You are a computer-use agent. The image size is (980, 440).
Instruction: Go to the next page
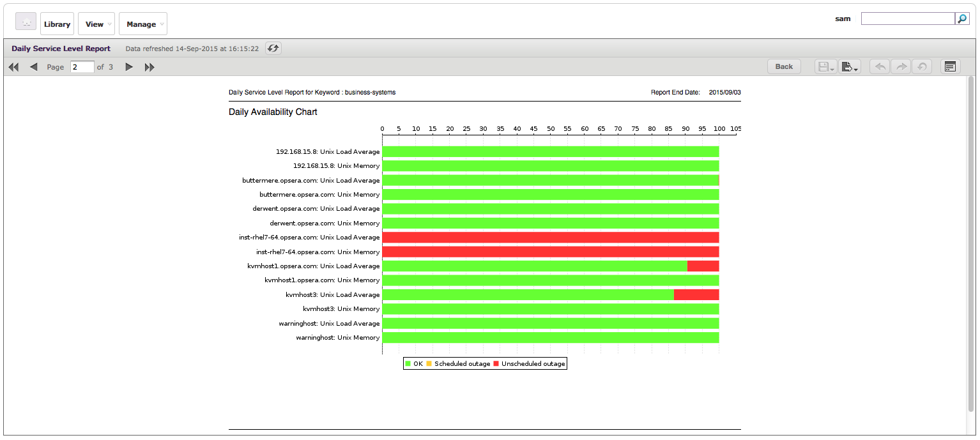point(129,67)
